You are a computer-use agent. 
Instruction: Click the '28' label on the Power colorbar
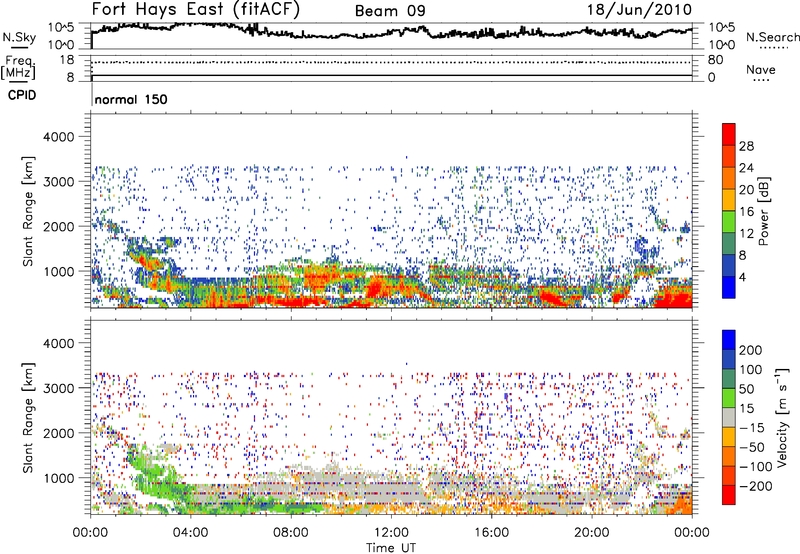[746, 146]
